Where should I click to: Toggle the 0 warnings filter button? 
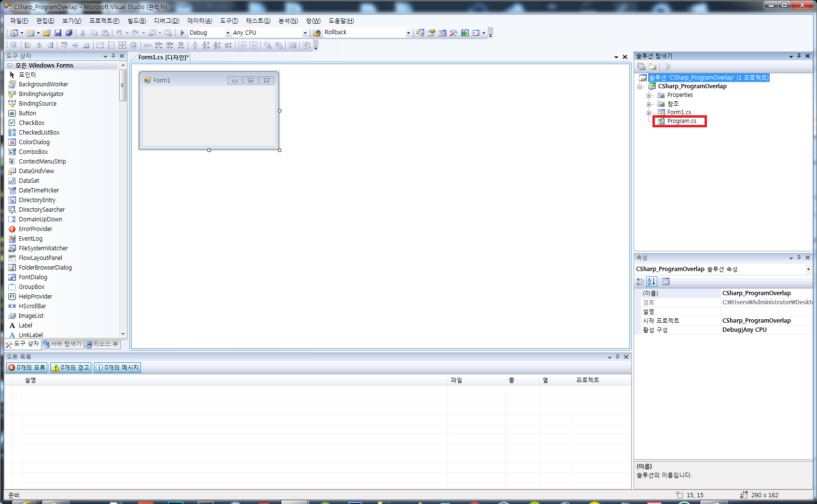point(71,368)
